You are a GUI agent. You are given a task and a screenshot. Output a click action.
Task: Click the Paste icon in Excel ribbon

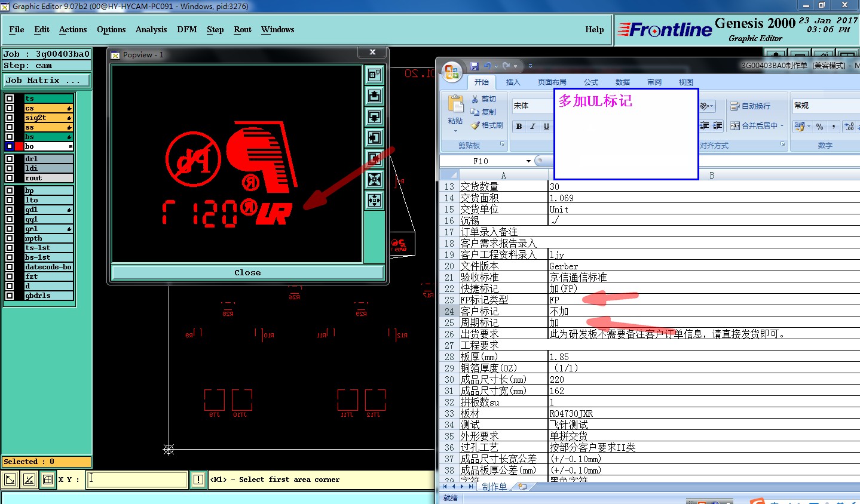pos(455,105)
